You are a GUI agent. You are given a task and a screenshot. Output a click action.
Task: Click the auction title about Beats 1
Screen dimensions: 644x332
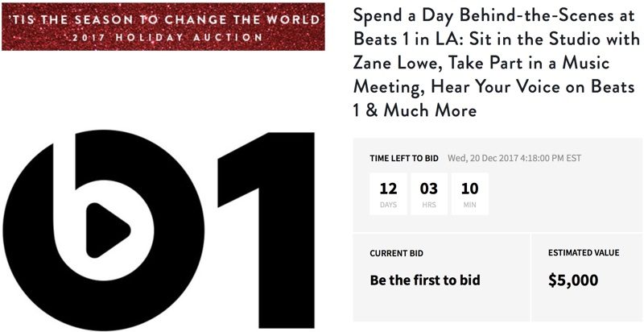496,63
